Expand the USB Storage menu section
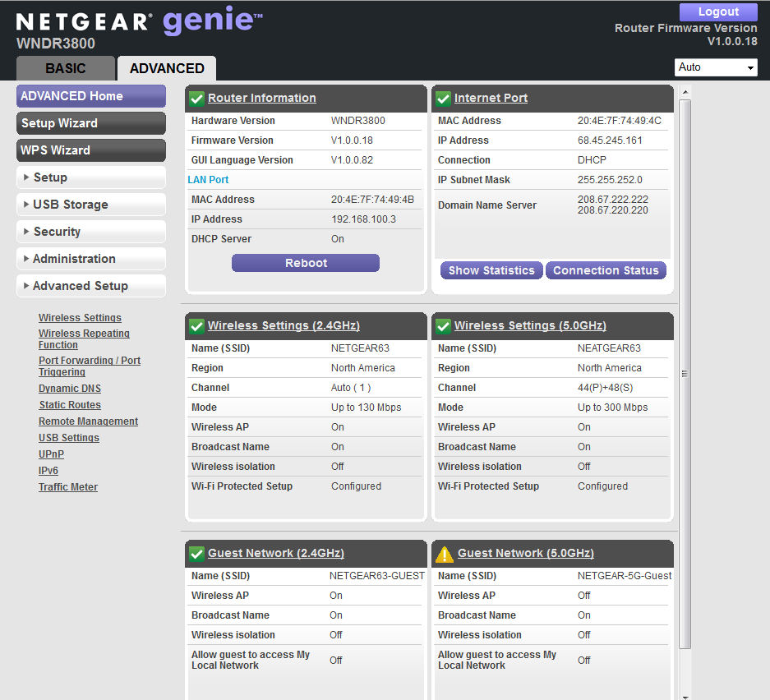 point(91,205)
